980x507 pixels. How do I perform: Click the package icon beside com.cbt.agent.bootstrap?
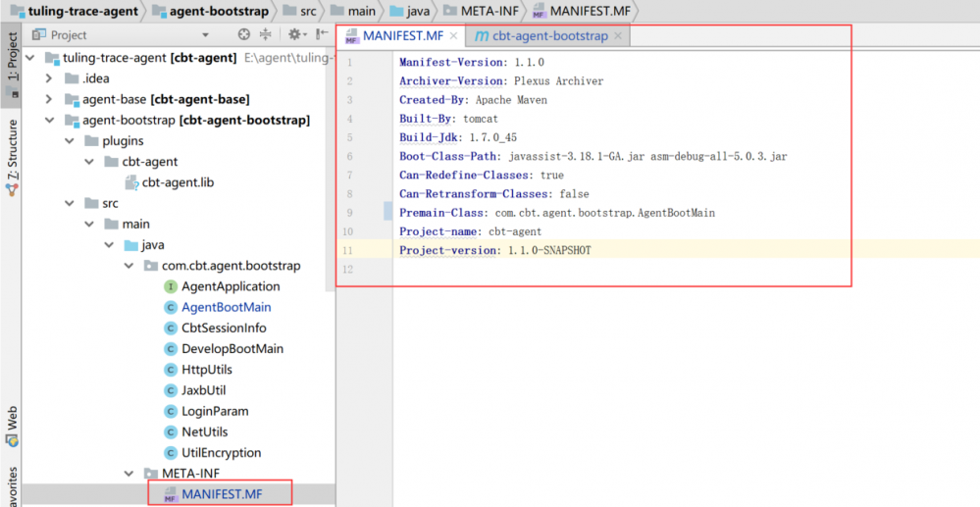pos(151,266)
